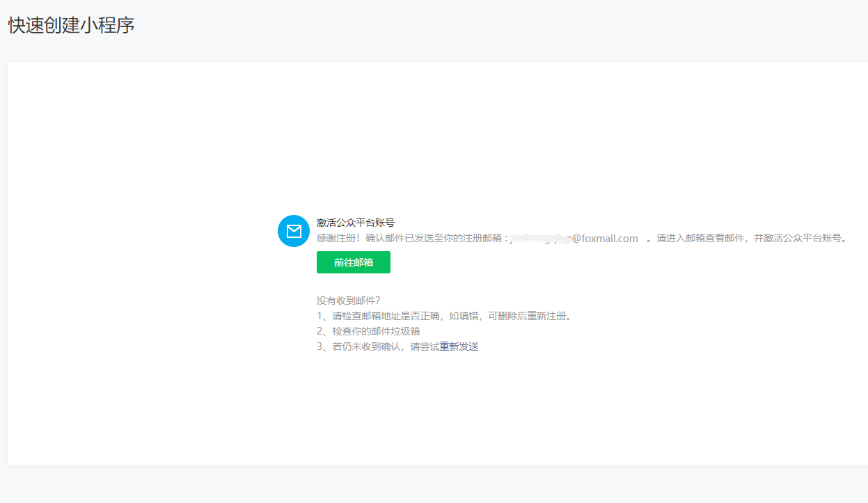Click the blue mail envelope icon

(x=294, y=231)
